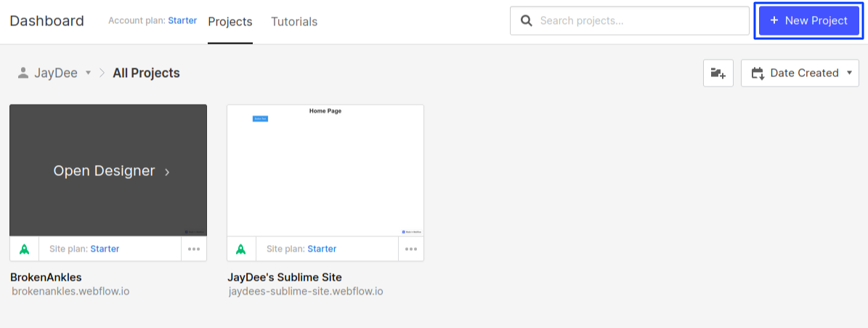Click BrokenAnkles publish rocket icon
868x328 pixels.
(25, 249)
